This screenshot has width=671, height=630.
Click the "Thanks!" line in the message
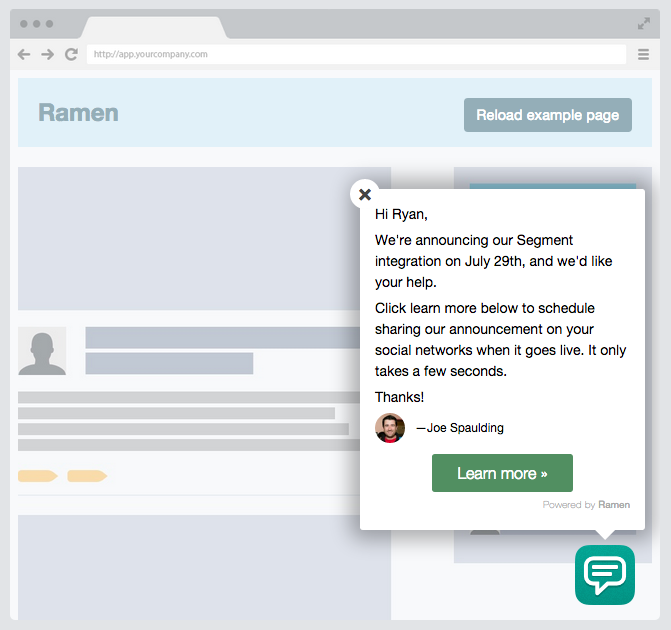coord(399,397)
